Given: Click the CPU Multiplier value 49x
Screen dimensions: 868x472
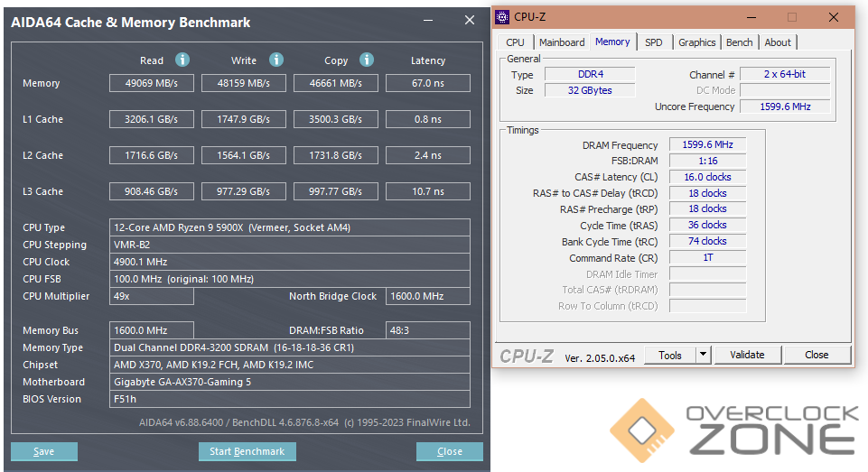Looking at the screenshot, I should pos(152,296).
